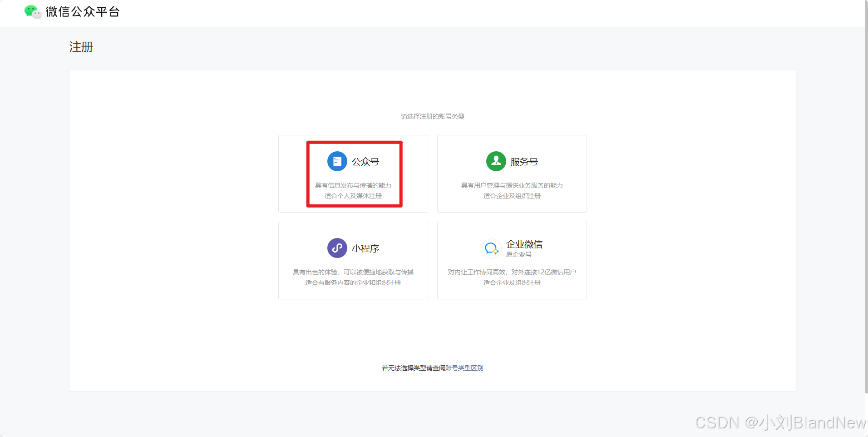Click the vertical scrollbar on the right edge

pyautogui.click(x=867, y=196)
